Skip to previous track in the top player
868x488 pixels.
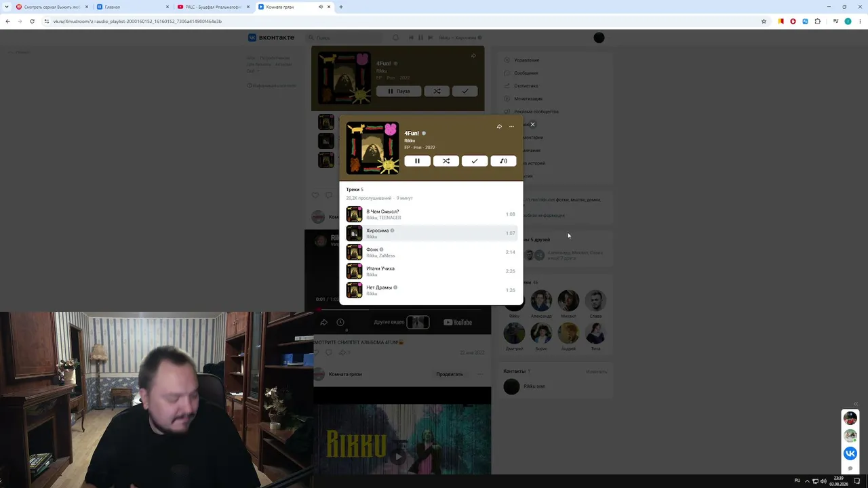point(412,38)
